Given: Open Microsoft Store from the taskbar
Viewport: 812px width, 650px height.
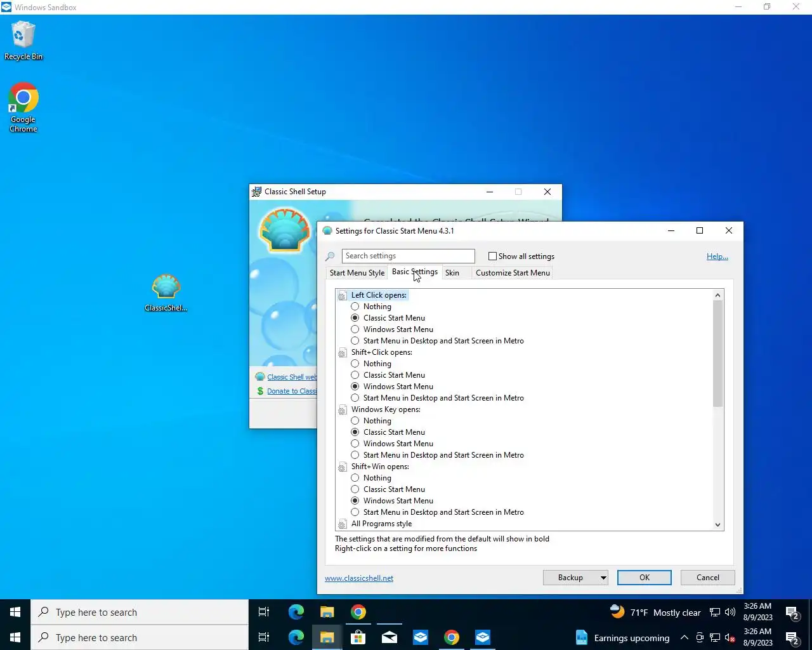Looking at the screenshot, I should [x=358, y=637].
